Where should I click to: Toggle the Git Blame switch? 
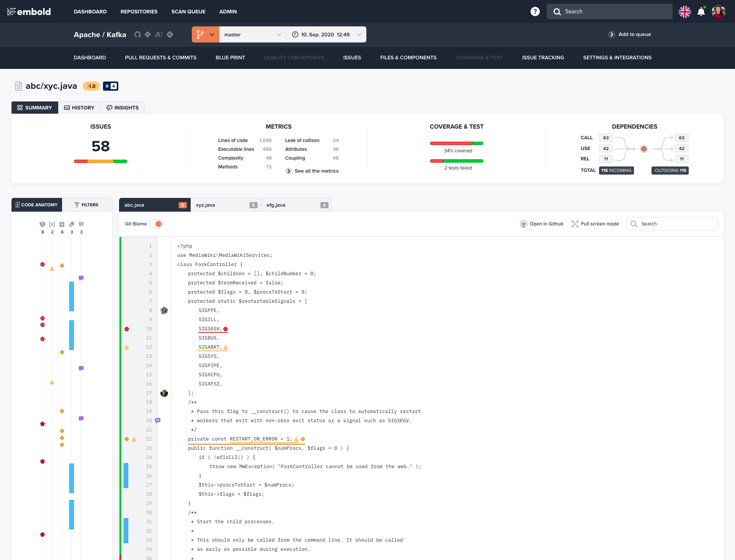156,224
